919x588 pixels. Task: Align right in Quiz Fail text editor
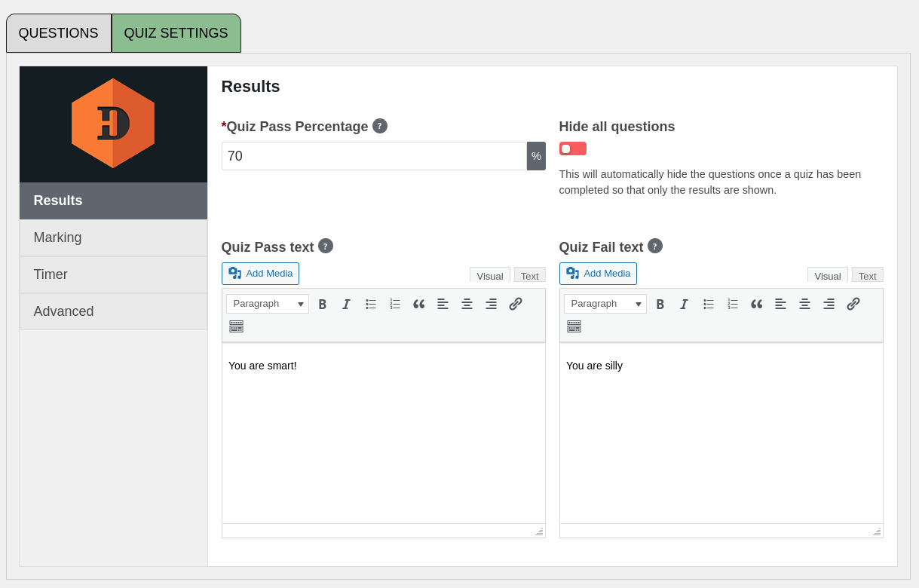(x=829, y=304)
